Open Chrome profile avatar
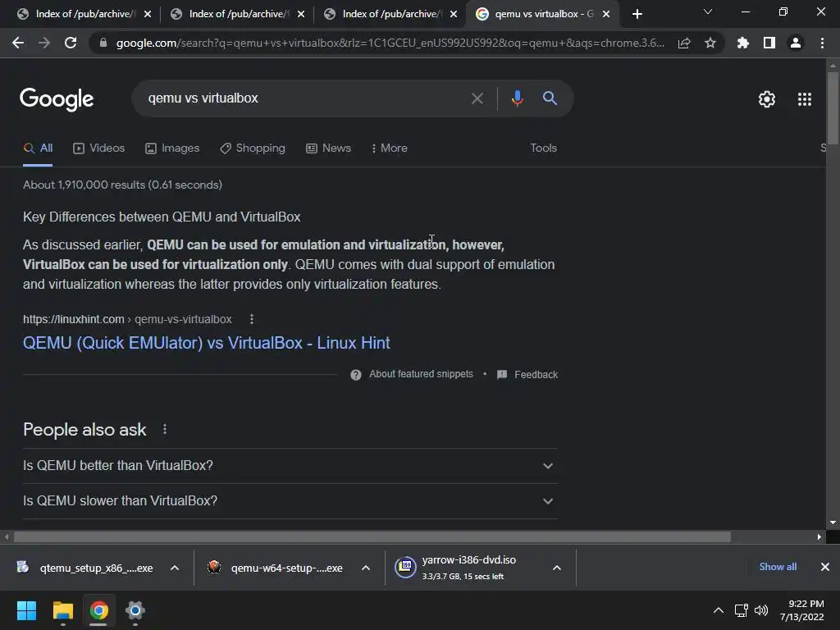 (x=796, y=43)
